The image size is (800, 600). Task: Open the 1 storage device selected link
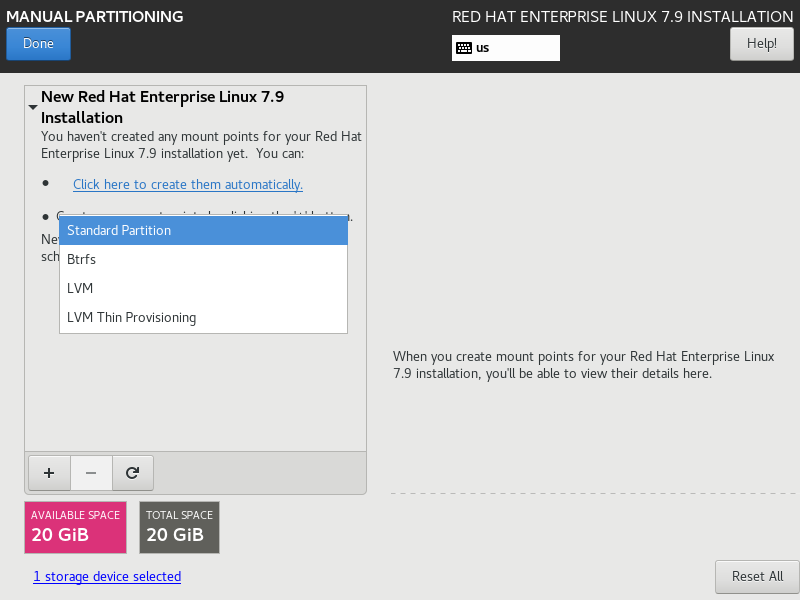(x=107, y=577)
